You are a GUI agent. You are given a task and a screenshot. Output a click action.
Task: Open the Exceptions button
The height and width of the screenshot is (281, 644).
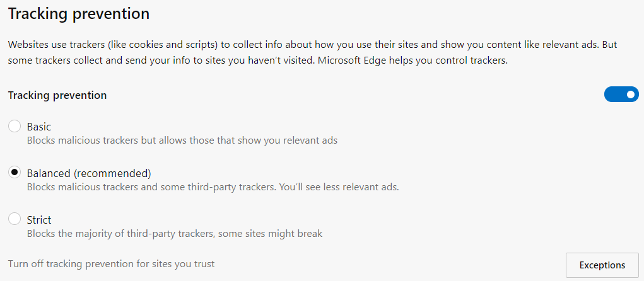602,265
